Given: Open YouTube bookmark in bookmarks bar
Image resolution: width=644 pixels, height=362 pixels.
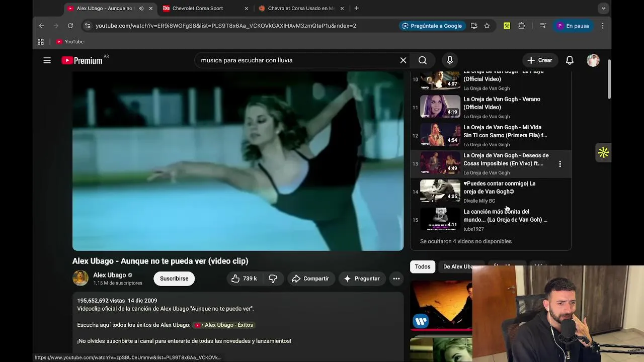Looking at the screenshot, I should pos(69,42).
